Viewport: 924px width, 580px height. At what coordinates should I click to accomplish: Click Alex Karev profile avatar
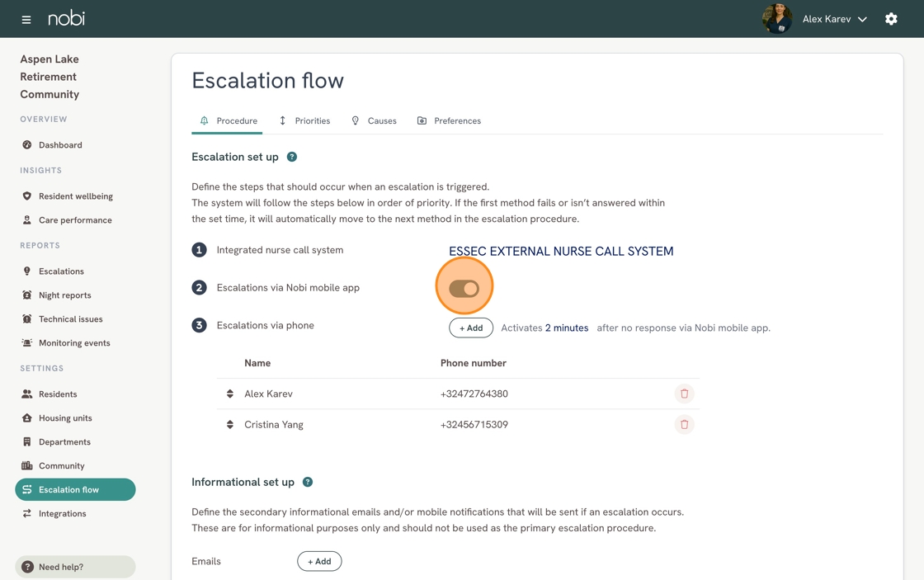click(x=776, y=19)
